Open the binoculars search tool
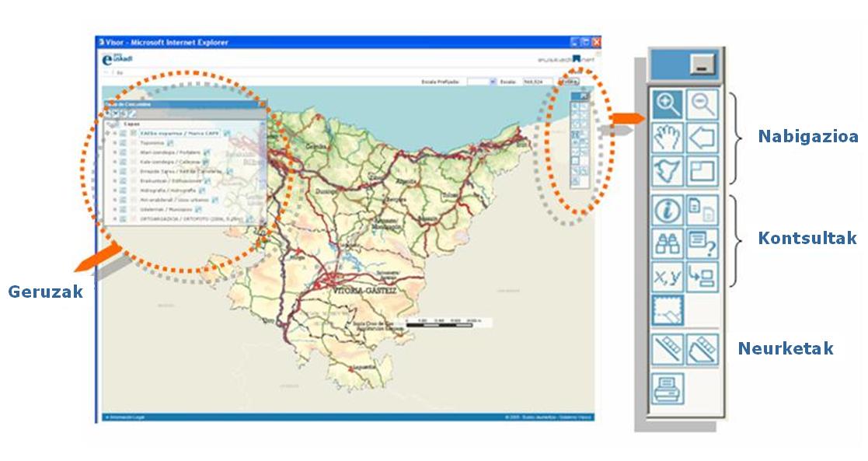Viewport: 868px width, 461px height. point(668,243)
